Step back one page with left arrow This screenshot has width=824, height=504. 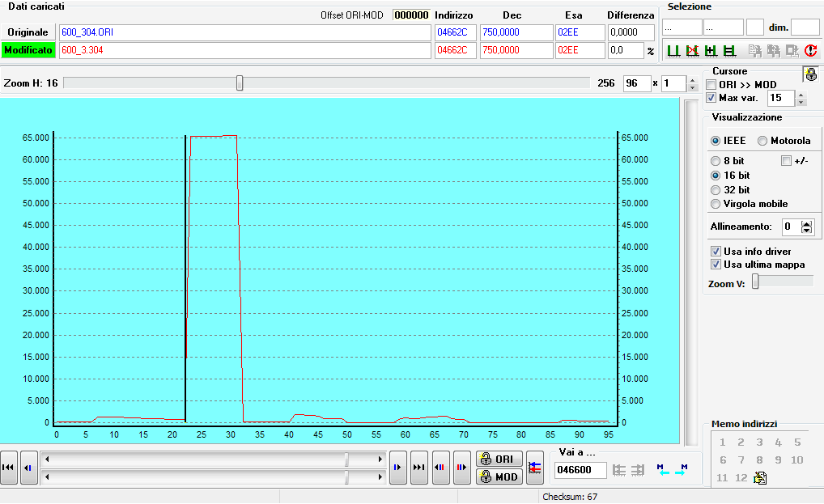point(29,468)
